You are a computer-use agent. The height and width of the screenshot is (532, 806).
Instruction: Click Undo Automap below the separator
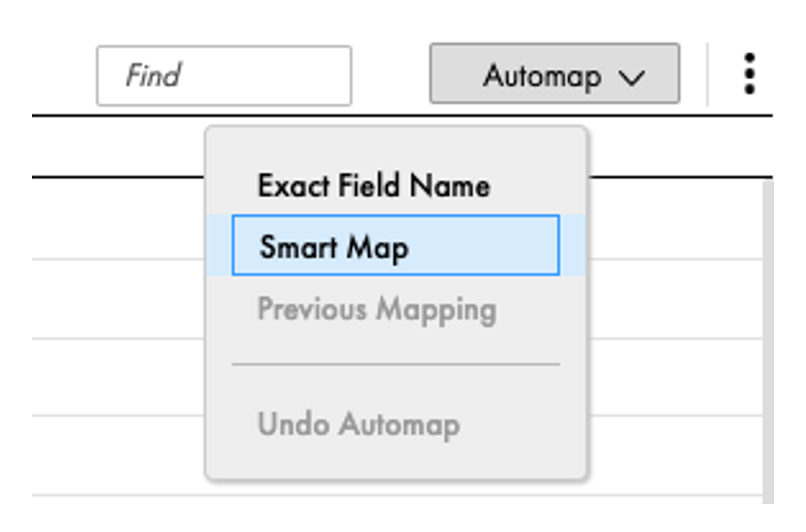pos(359,424)
